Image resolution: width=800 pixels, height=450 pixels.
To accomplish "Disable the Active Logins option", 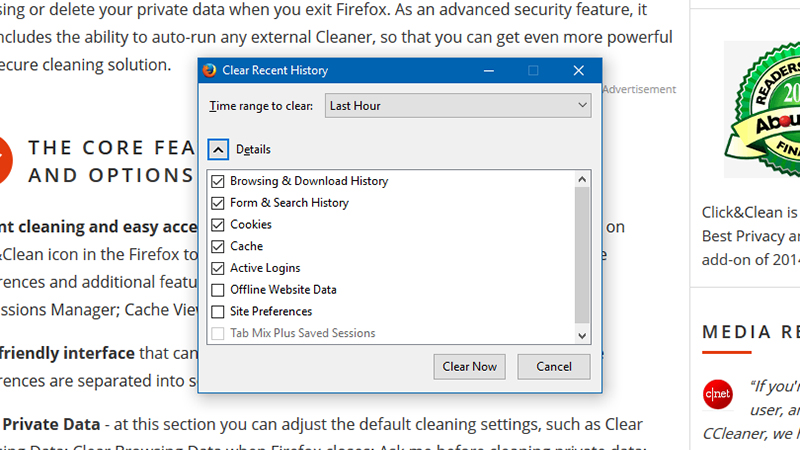I will click(218, 268).
